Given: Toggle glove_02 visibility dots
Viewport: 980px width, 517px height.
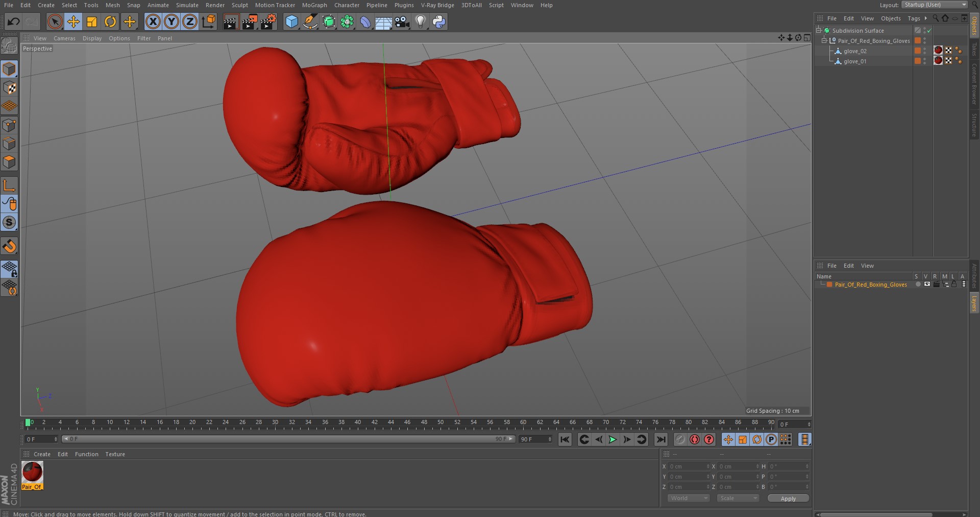Looking at the screenshot, I should click(925, 51).
